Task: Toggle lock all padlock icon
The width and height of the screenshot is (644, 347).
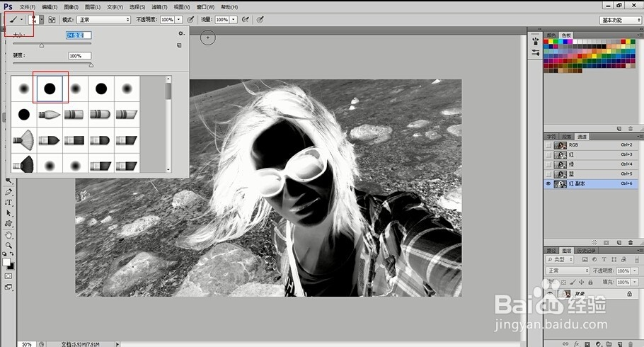Action: [x=591, y=282]
